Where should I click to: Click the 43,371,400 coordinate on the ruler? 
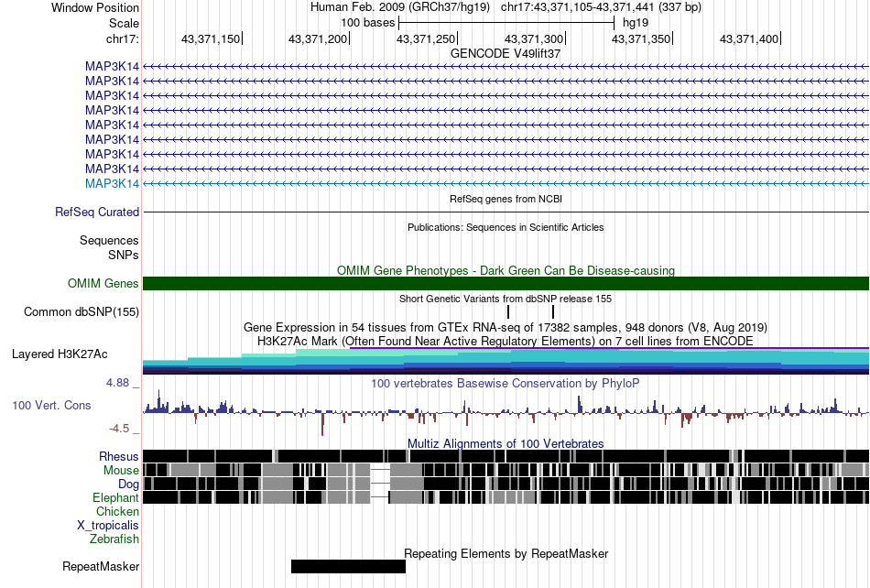point(749,38)
